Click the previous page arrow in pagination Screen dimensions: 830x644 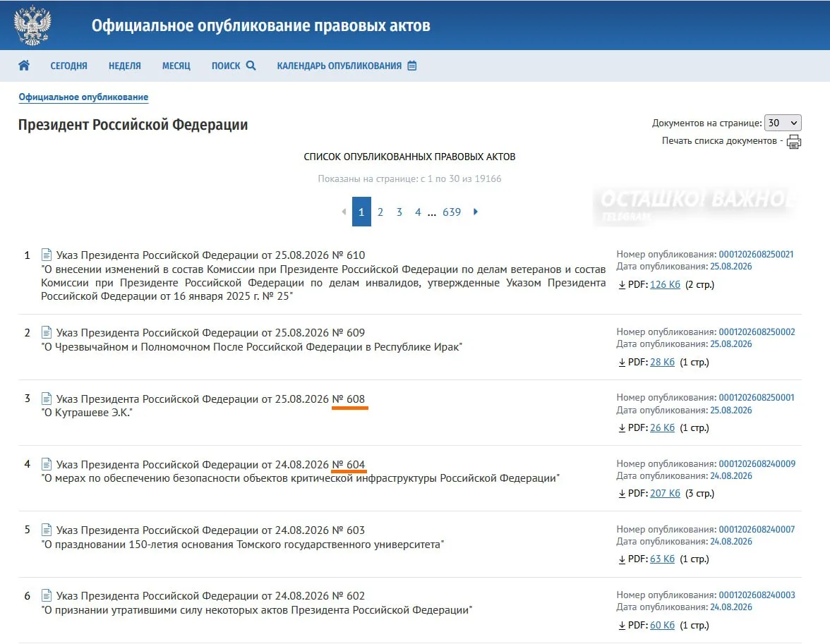point(344,212)
